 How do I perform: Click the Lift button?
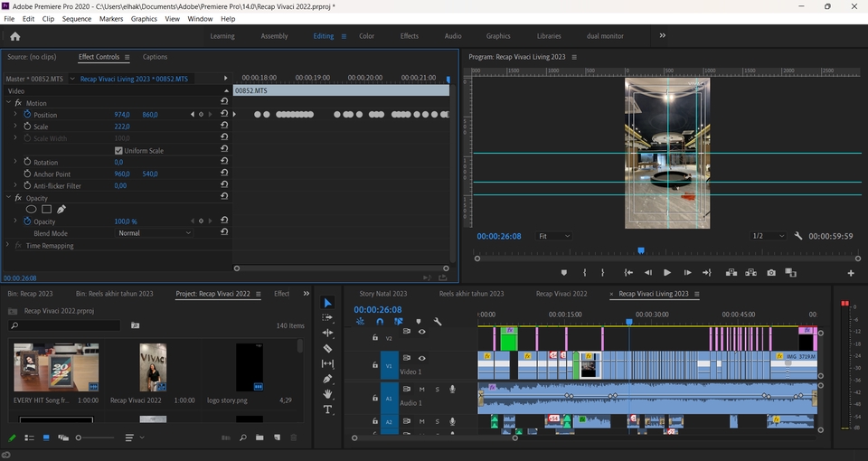click(x=731, y=272)
